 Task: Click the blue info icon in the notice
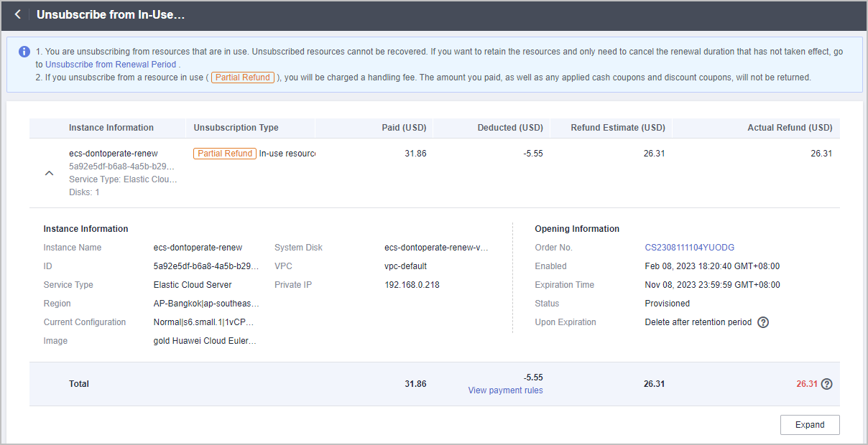tap(24, 52)
